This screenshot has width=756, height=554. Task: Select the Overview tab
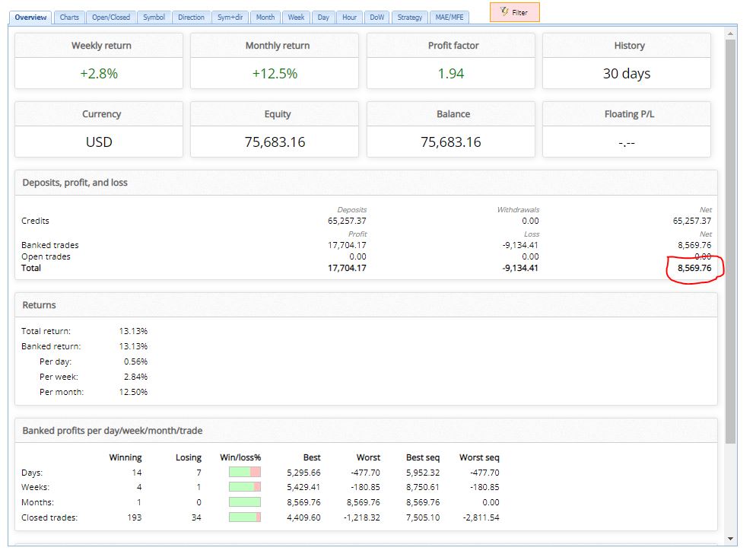(30, 18)
